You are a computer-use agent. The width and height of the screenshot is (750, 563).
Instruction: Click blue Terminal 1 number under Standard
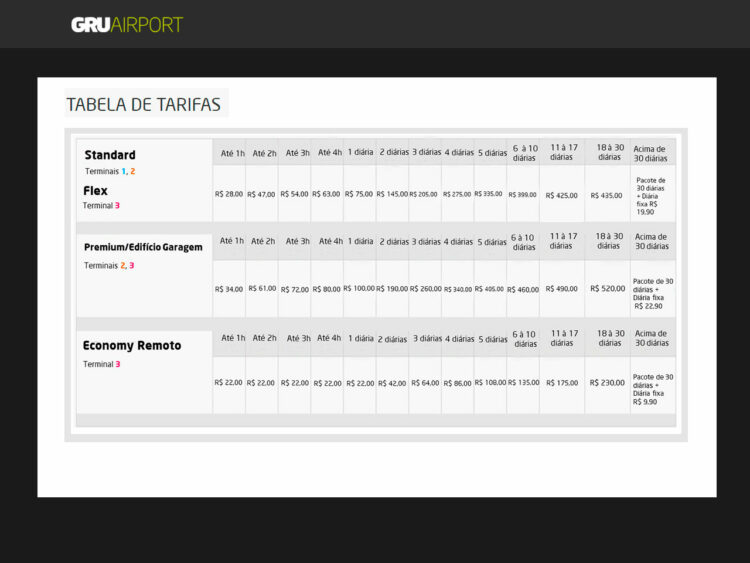124,171
